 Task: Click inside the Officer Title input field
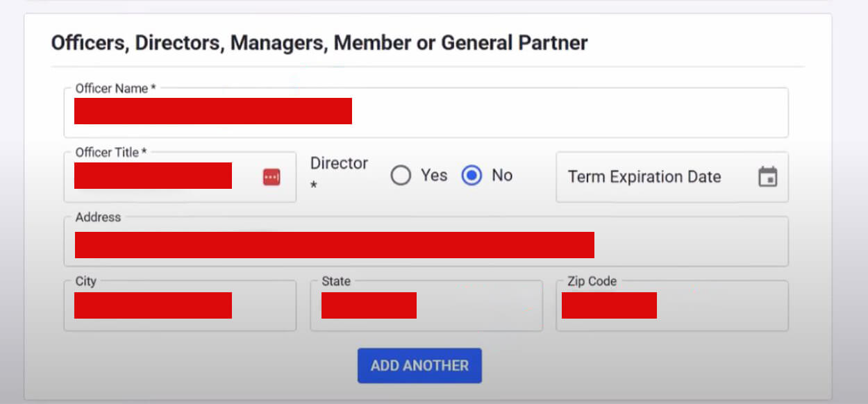tap(153, 176)
